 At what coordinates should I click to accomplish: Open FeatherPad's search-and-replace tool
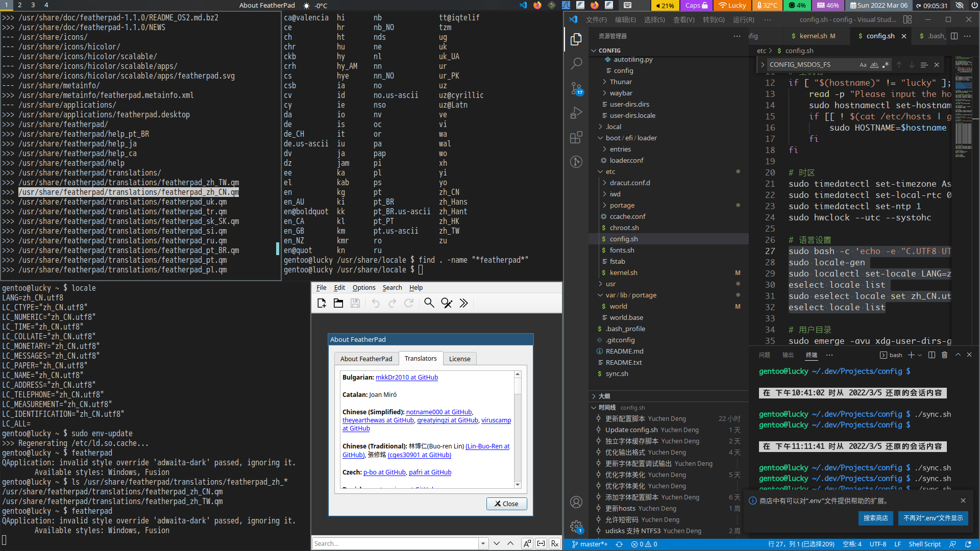coord(447,303)
